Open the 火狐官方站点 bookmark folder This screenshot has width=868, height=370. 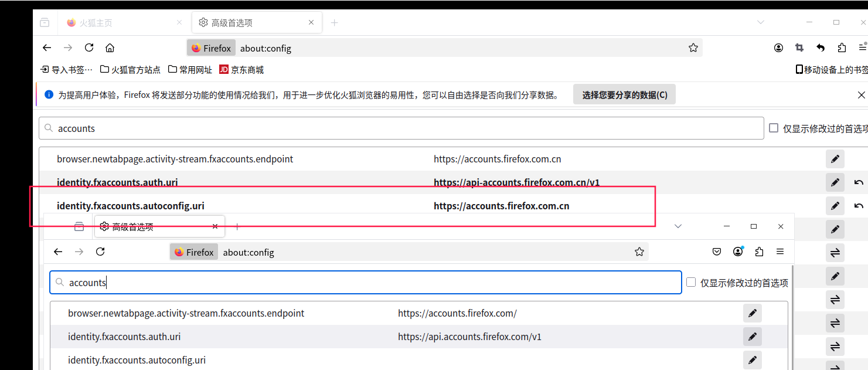[x=130, y=70]
